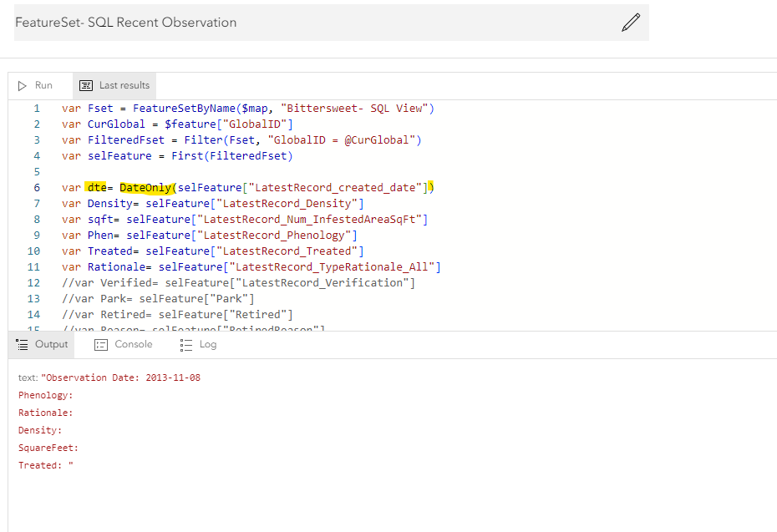Switch to the Console tab
The width and height of the screenshot is (777, 532).
tap(124, 344)
